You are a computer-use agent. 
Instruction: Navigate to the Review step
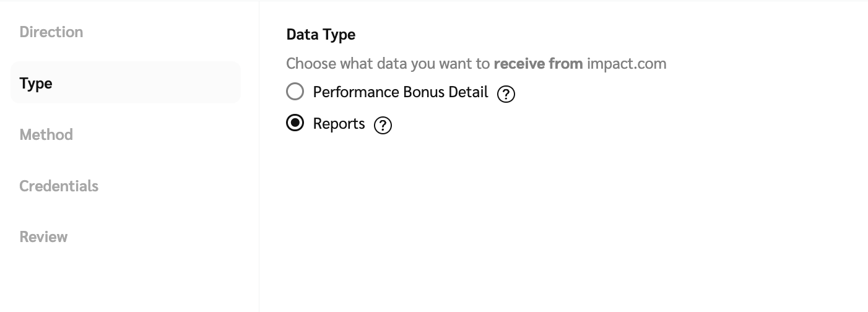pos(43,236)
